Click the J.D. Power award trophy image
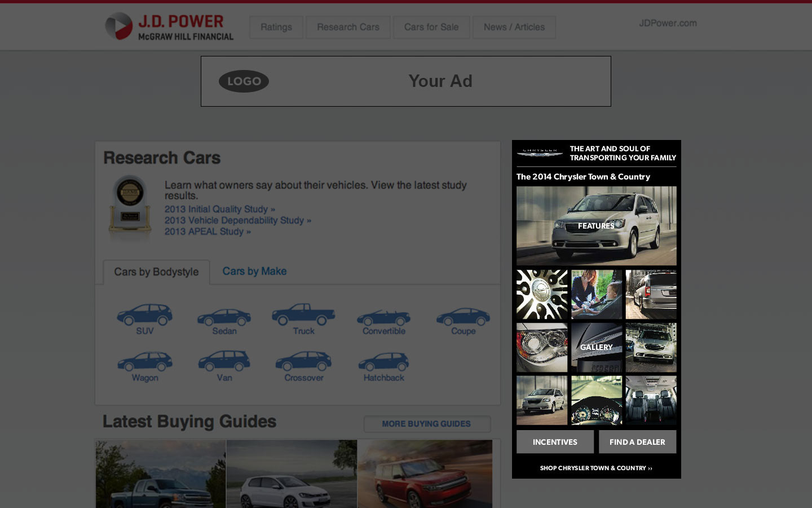812x508 pixels. click(x=130, y=205)
